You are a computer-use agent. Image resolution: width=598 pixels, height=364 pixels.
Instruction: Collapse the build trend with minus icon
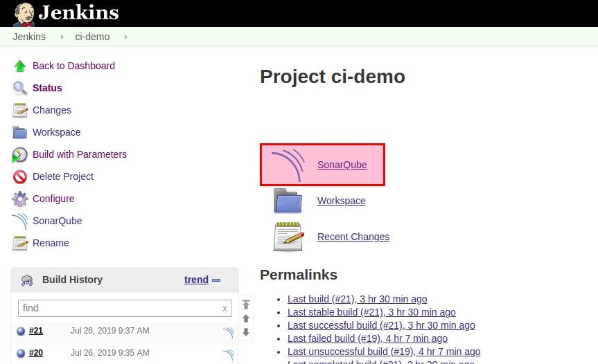[216, 280]
